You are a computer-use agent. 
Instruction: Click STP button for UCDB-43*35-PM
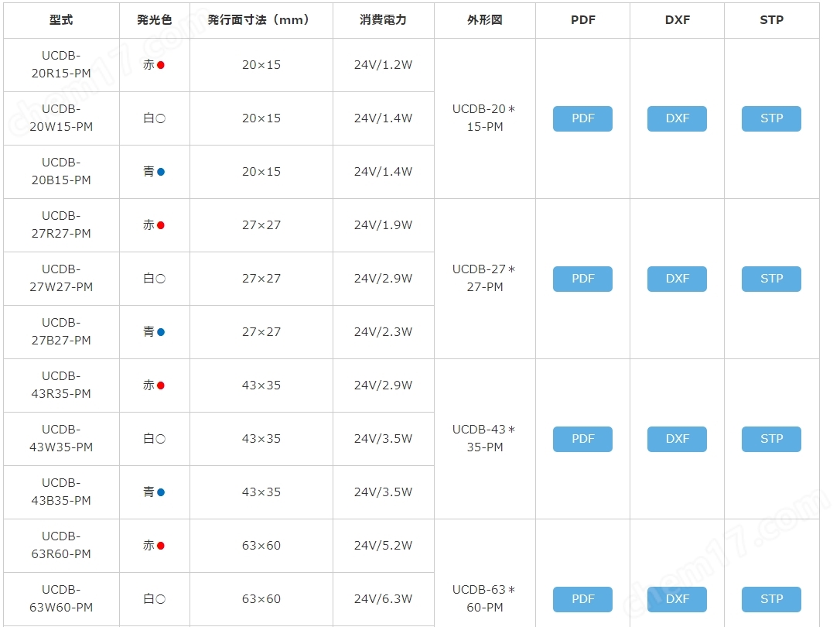click(x=771, y=439)
